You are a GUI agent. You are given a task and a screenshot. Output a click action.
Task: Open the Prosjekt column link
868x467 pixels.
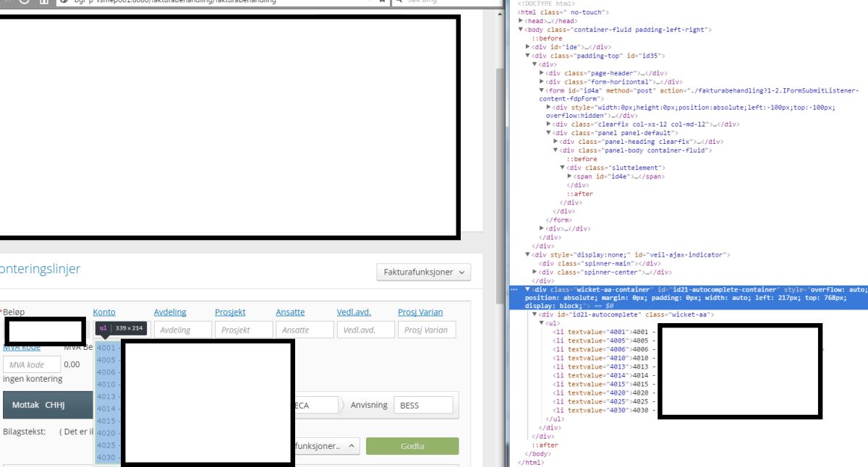[x=230, y=312]
